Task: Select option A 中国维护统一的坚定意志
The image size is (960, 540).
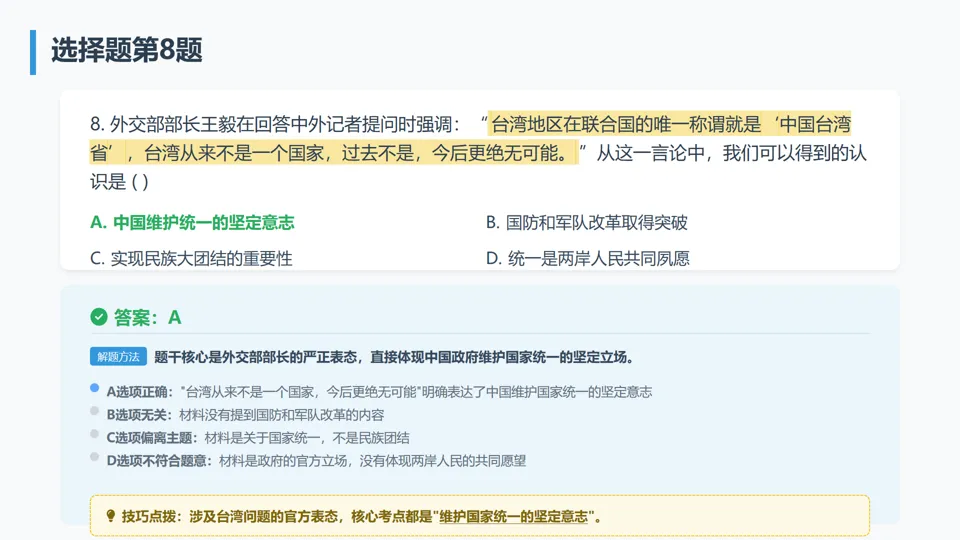Action: click(192, 223)
